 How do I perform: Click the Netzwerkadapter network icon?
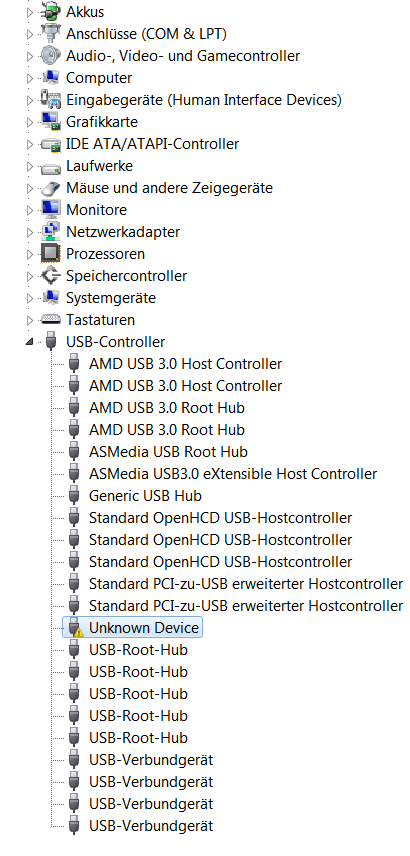click(x=50, y=231)
